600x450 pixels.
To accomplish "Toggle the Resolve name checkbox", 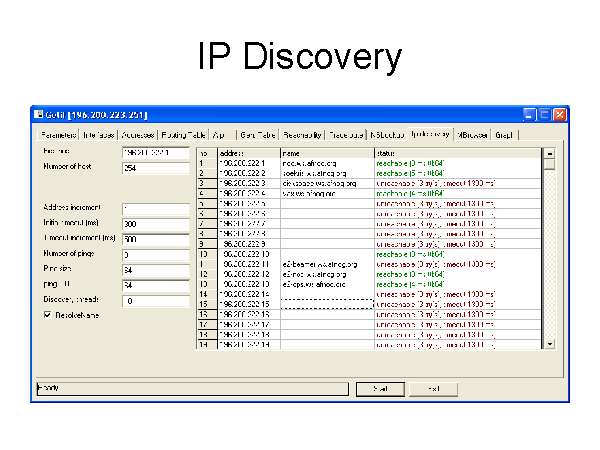I will pyautogui.click(x=47, y=315).
